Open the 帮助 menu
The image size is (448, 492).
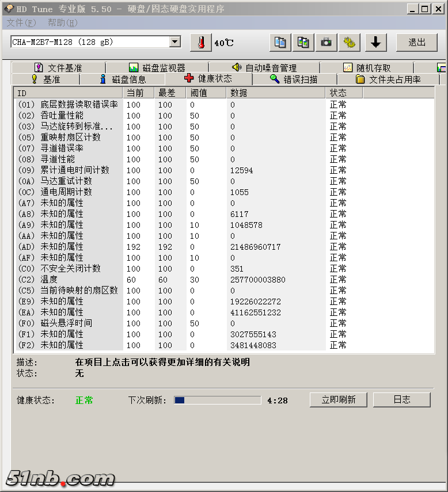click(x=62, y=23)
